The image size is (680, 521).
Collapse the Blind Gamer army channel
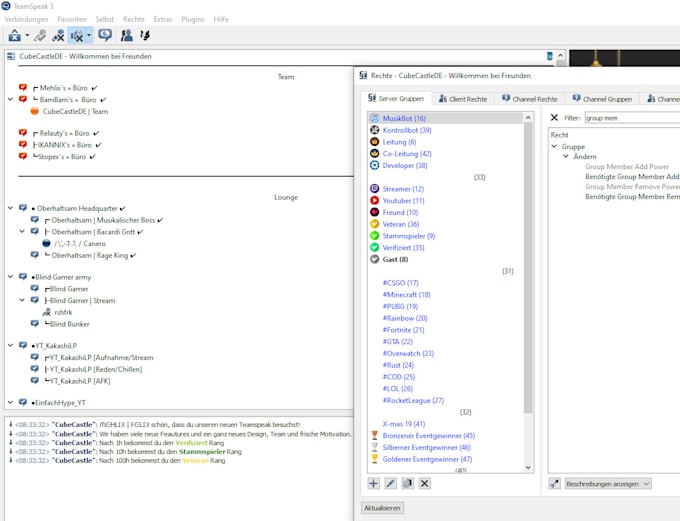pyautogui.click(x=10, y=277)
